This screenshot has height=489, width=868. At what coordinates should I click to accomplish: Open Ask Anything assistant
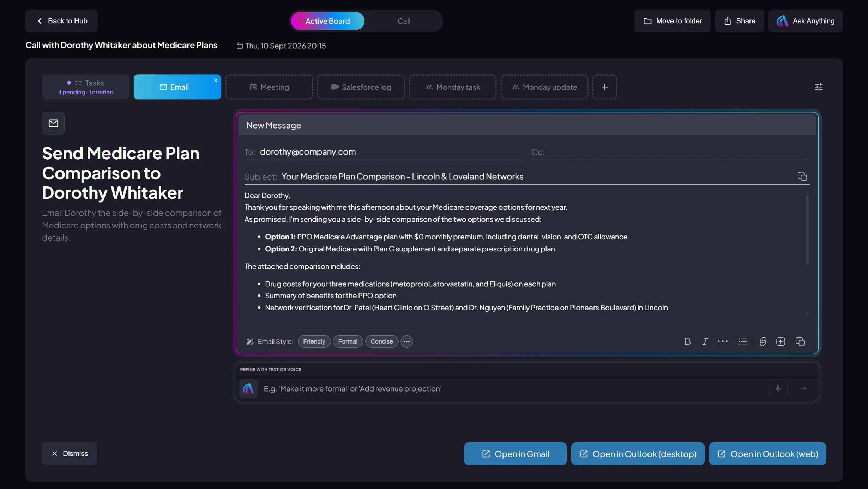click(806, 21)
